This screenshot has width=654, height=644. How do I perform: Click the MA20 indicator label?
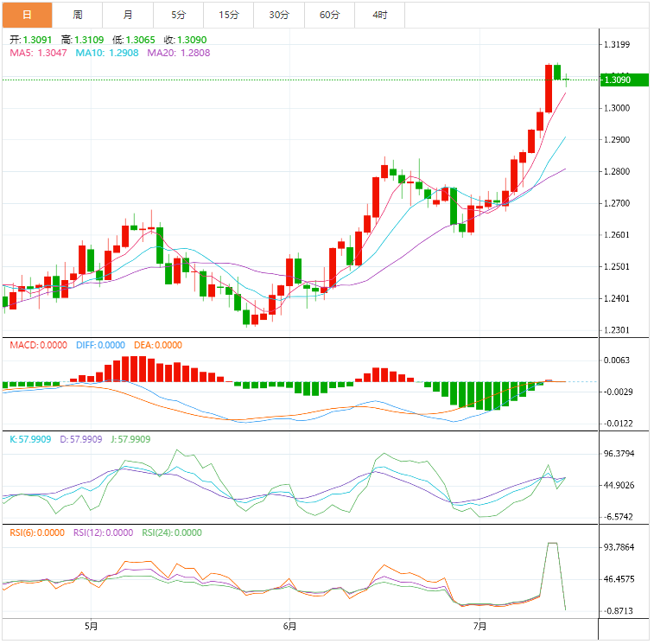pyautogui.click(x=179, y=53)
